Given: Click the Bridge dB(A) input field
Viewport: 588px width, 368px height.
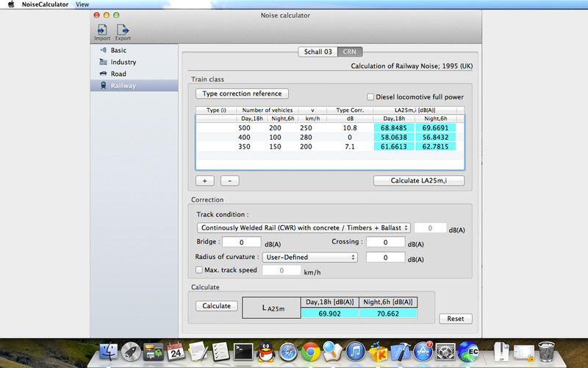Looking at the screenshot, I should tap(241, 242).
